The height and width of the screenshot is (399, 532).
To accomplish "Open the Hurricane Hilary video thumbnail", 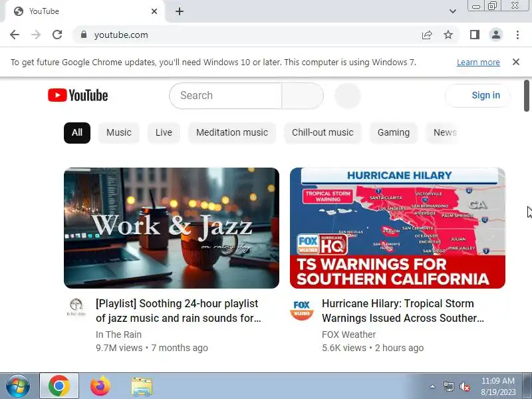I will click(x=398, y=228).
